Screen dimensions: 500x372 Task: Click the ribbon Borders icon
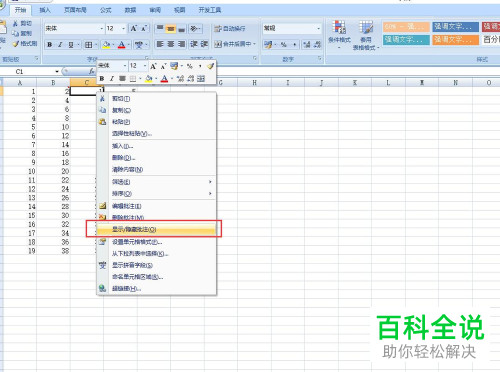[x=88, y=45]
